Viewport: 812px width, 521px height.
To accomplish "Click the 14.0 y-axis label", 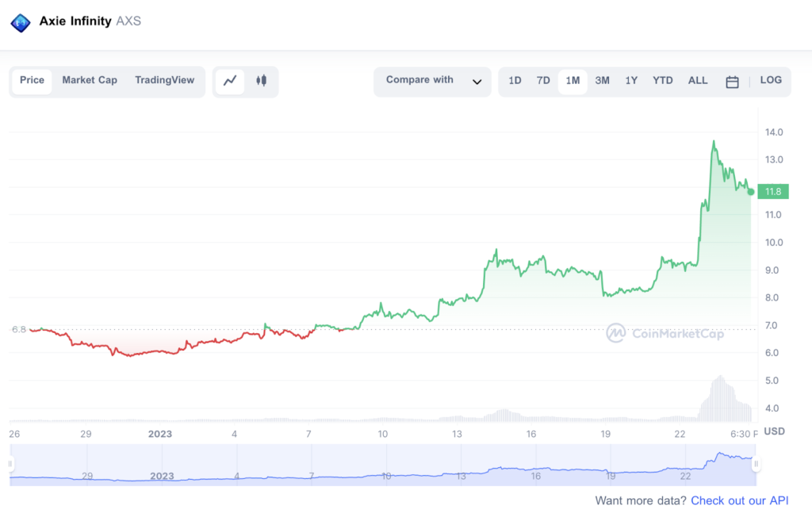I will point(774,132).
